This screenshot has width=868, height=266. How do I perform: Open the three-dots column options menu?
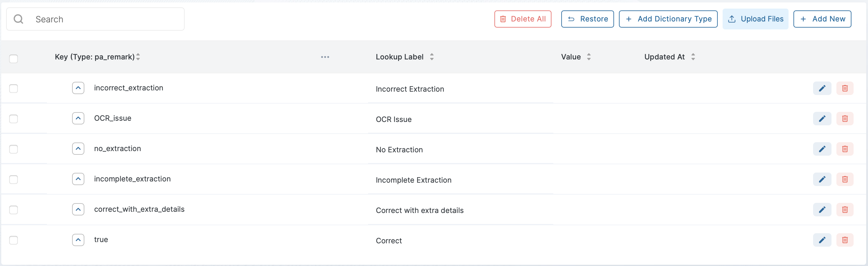325,57
